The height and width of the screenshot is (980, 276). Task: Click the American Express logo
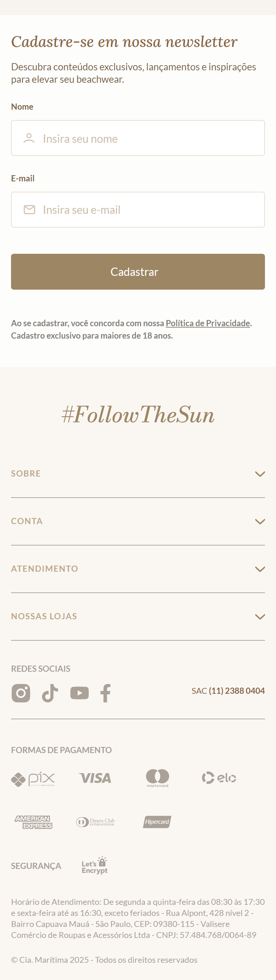pos(33,822)
